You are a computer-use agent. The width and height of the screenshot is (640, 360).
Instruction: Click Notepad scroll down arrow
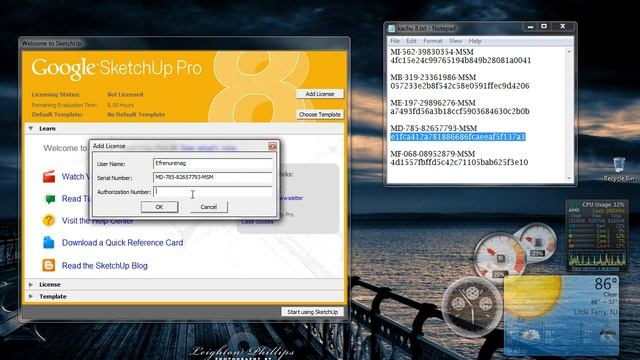[x=569, y=178]
